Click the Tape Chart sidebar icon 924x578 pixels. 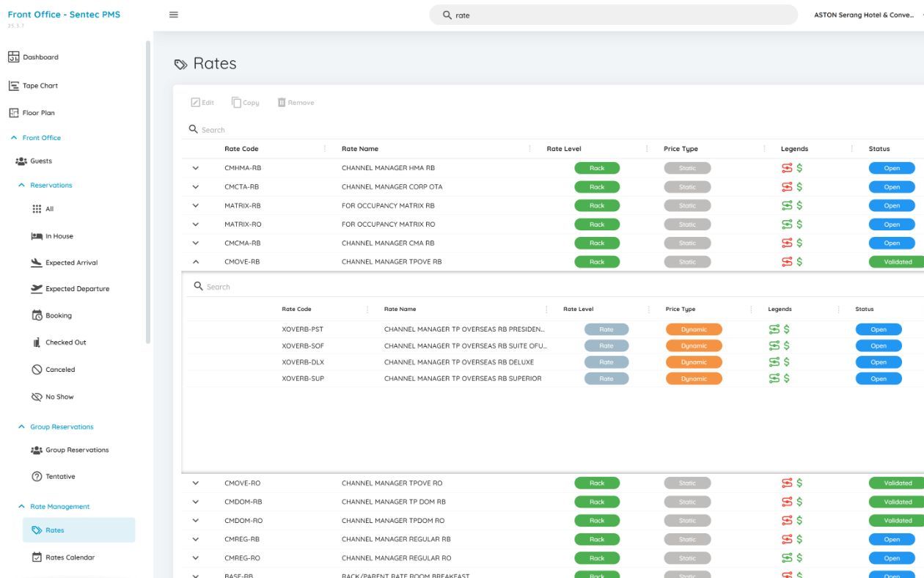[13, 86]
